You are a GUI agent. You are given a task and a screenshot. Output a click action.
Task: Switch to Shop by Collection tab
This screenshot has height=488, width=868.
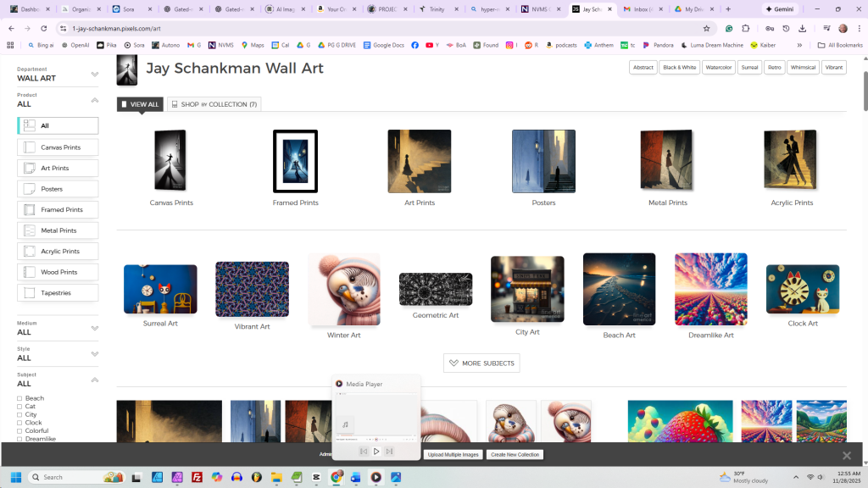pos(214,104)
